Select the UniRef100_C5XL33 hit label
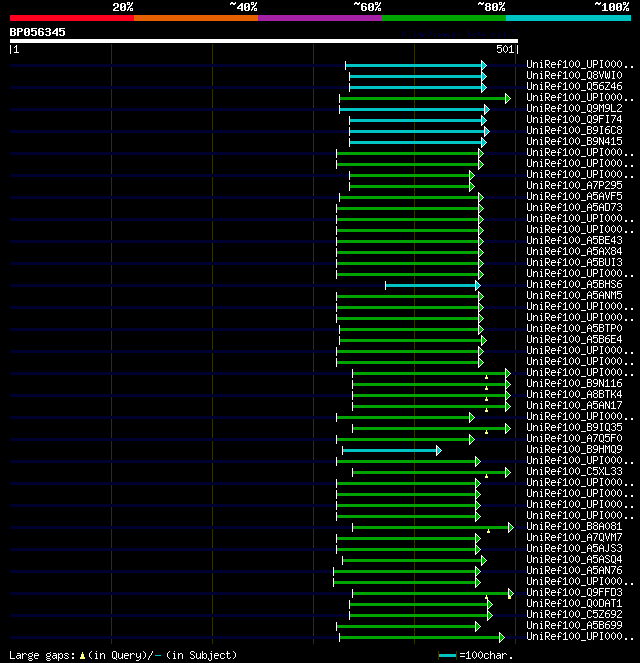Image resolution: width=640 pixels, height=663 pixels. (x=574, y=471)
